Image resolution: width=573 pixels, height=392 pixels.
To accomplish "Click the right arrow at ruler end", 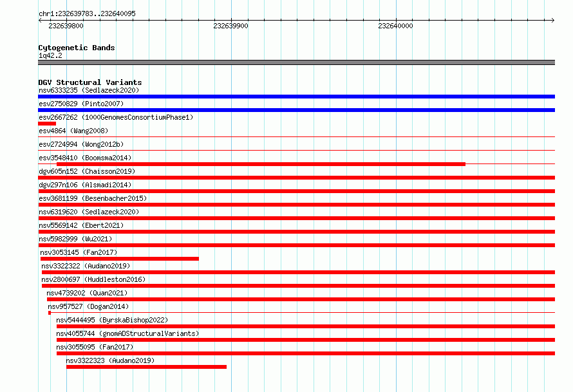I will tap(552, 20).
